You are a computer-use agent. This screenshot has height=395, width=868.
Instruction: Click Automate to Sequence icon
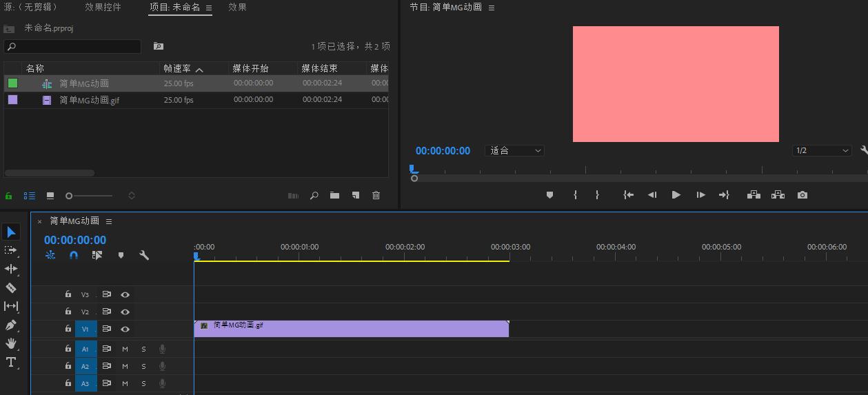pos(293,196)
